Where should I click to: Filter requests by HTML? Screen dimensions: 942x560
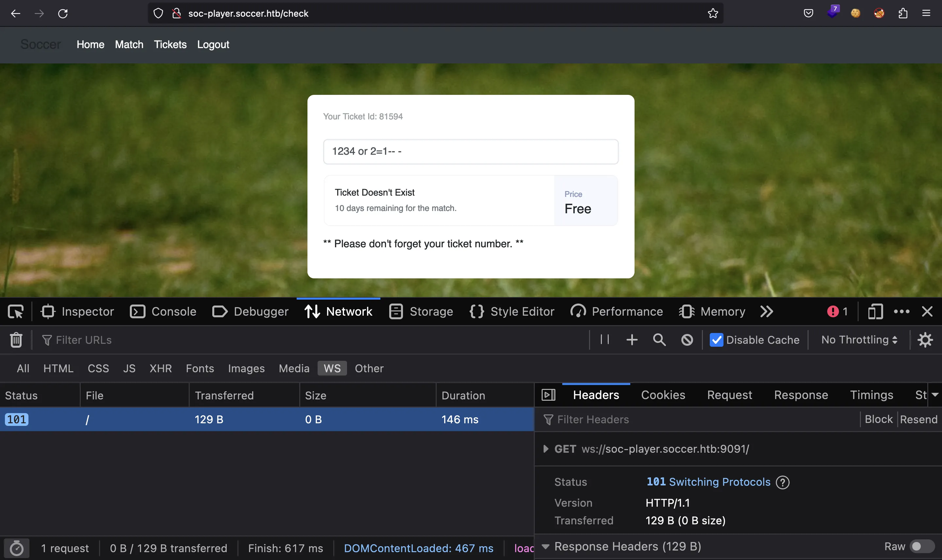tap(58, 368)
